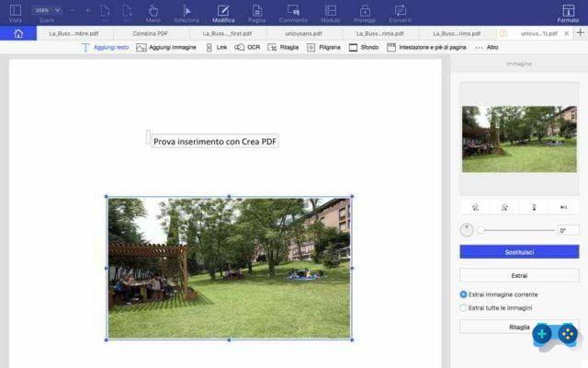
Task: Open the Proteggi lock tool
Action: pyautogui.click(x=365, y=13)
